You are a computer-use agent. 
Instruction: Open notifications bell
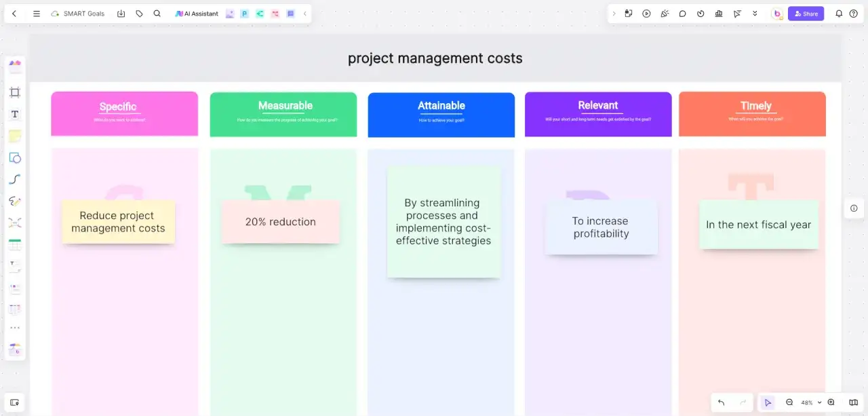pos(839,14)
